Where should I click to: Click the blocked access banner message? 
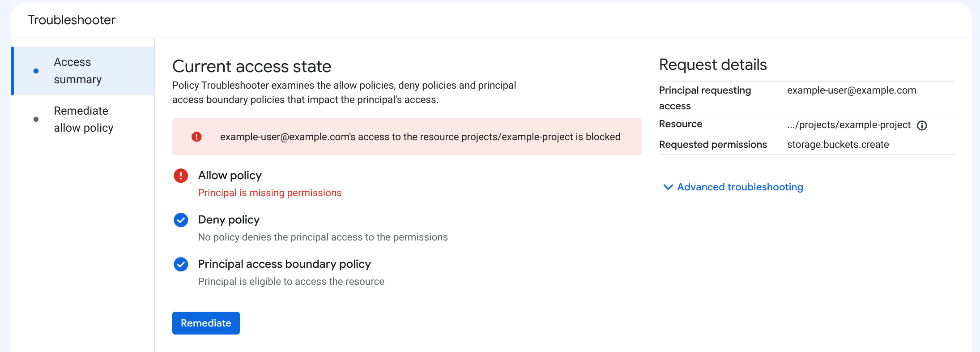(420, 137)
